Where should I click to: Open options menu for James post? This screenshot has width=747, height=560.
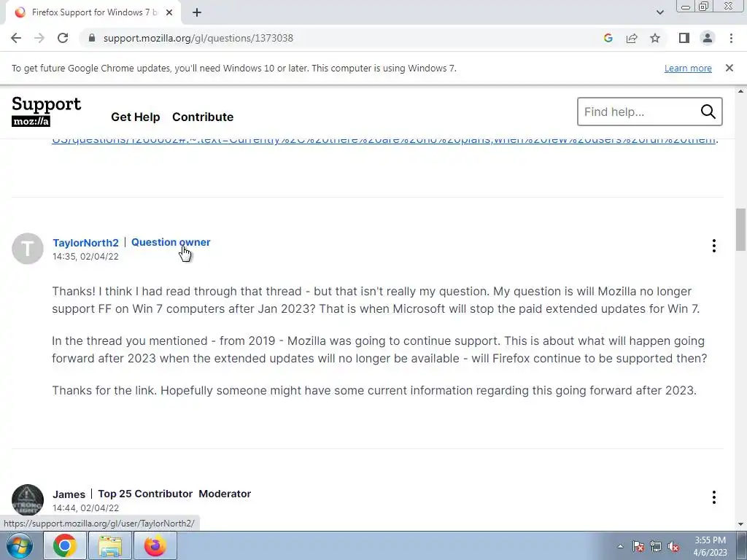point(713,497)
